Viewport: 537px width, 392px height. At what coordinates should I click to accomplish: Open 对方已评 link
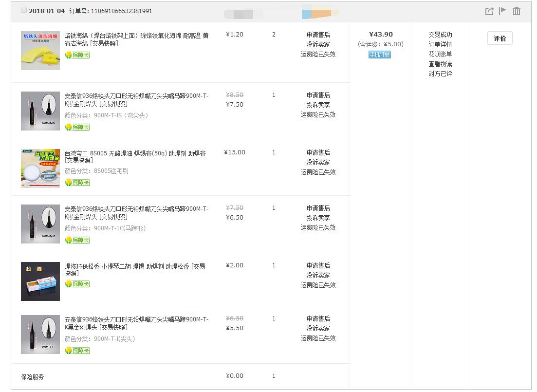[x=440, y=74]
